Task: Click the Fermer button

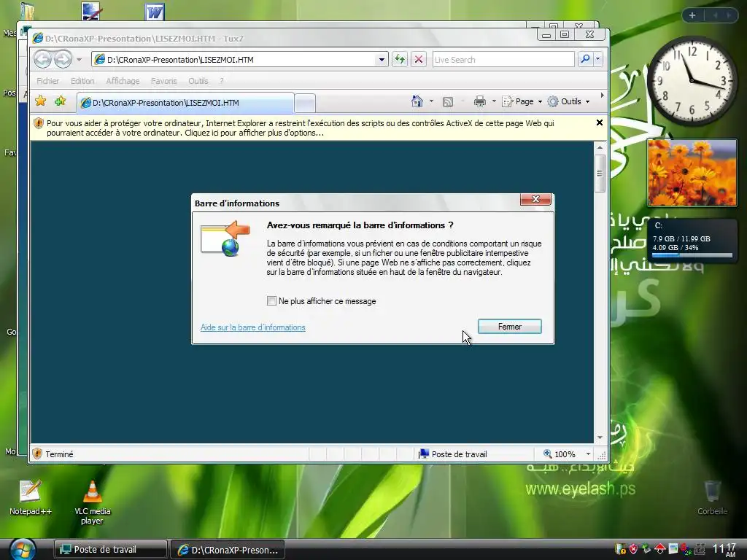Action: 510,327
